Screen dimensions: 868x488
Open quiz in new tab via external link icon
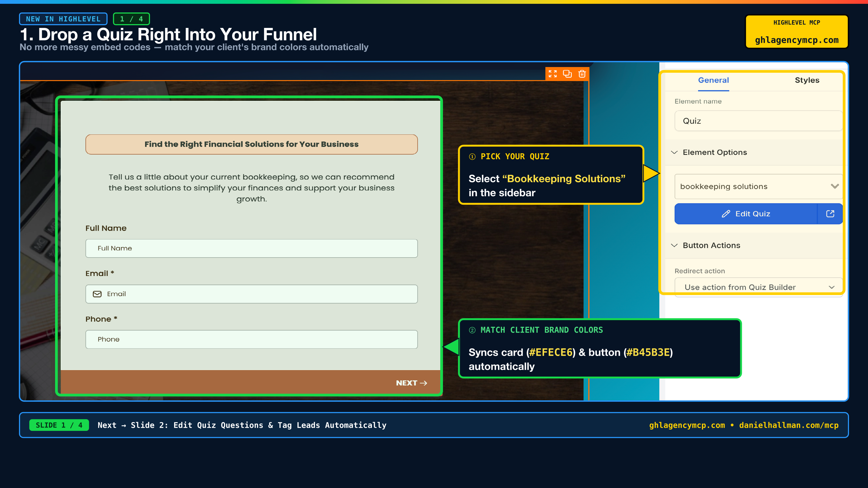click(830, 214)
